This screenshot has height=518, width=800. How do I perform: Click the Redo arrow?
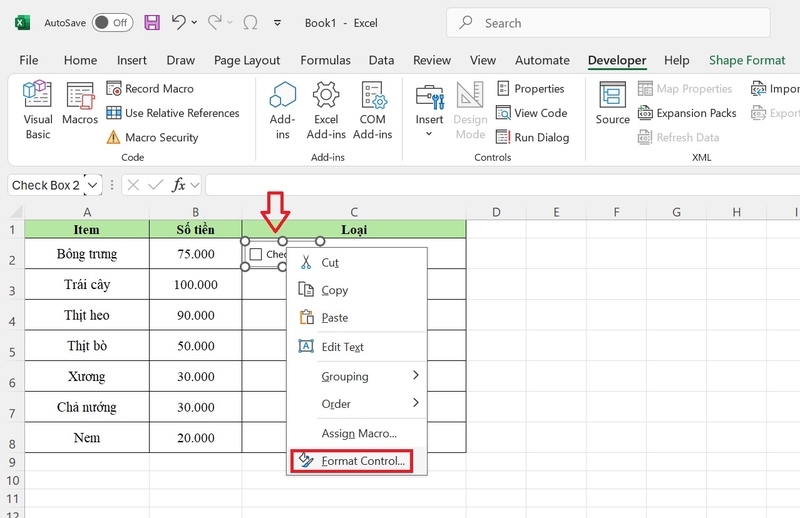(215, 22)
